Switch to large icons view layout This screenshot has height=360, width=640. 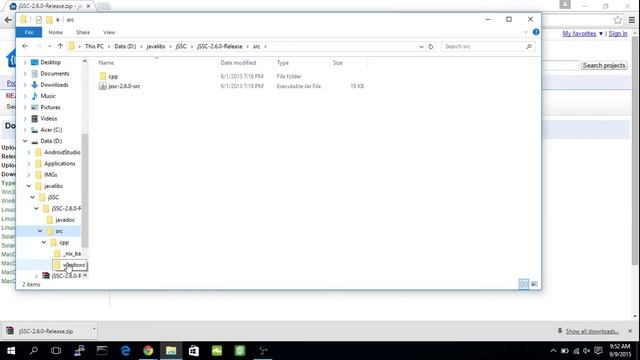click(x=534, y=284)
